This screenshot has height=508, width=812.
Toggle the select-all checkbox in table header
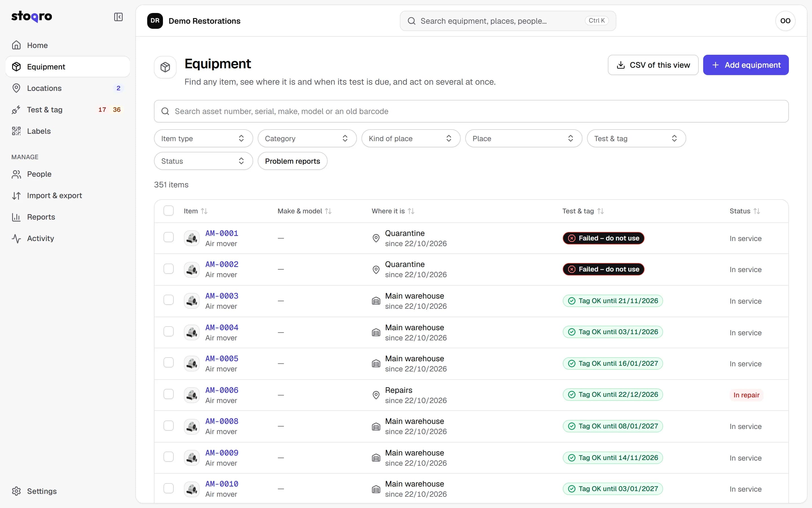[168, 211]
